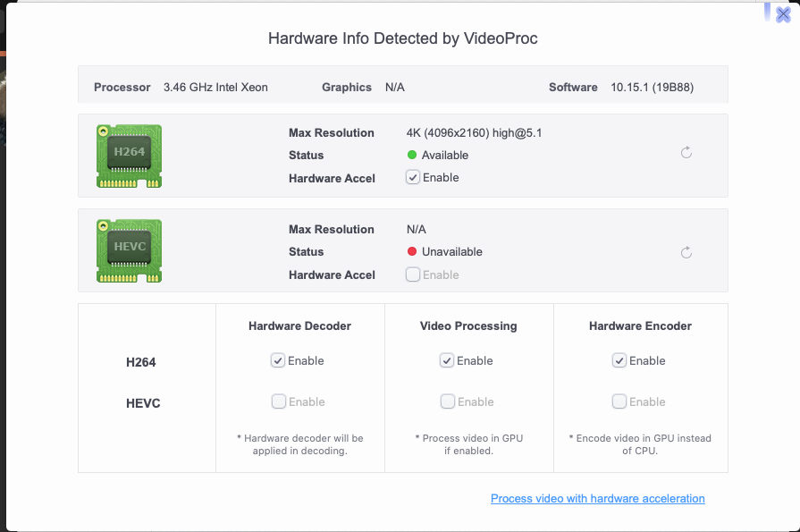Click the Hardware Encoder column header
This screenshot has height=532, width=800.
pyautogui.click(x=640, y=326)
